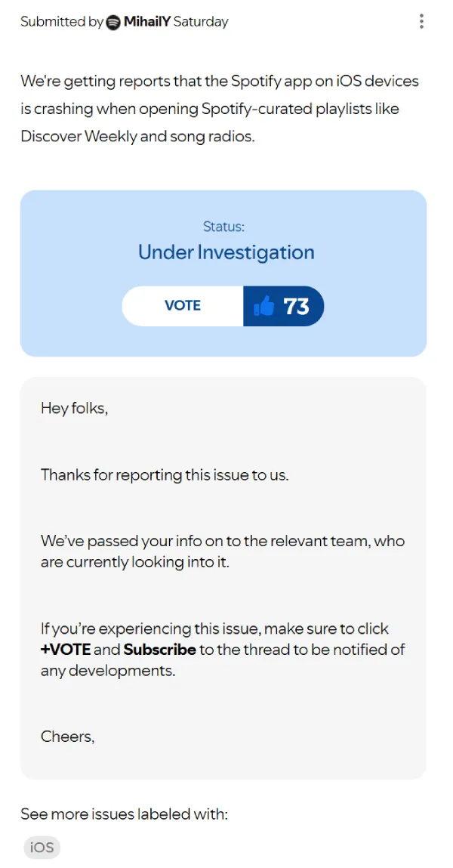Click the 'Submitted by' text

pyautogui.click(x=61, y=22)
